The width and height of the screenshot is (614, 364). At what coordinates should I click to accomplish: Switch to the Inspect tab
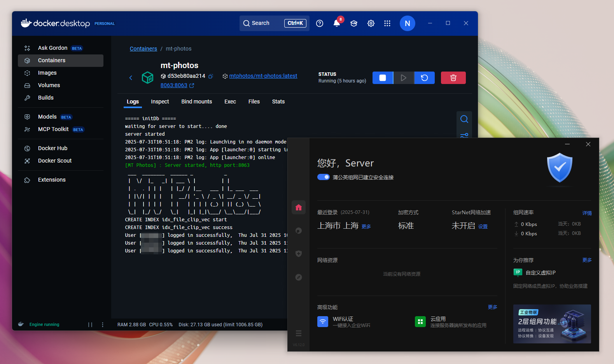point(160,101)
